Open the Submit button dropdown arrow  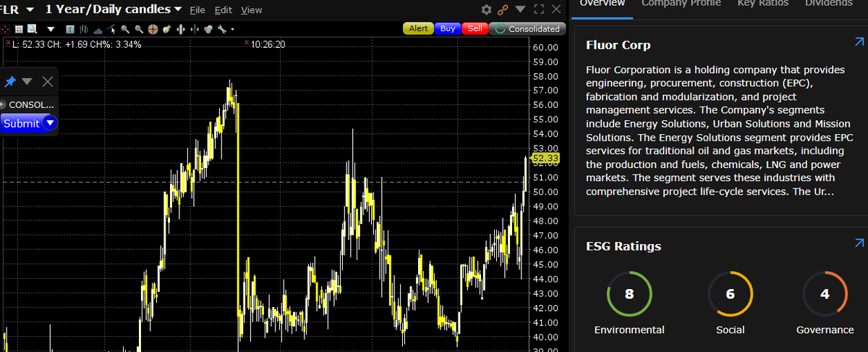pos(49,123)
